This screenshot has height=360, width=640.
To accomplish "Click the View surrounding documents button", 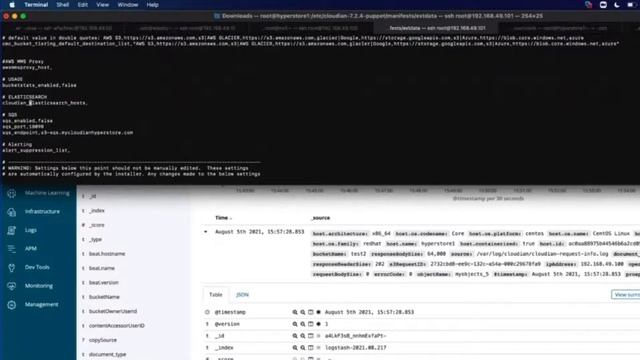I will click(x=626, y=295).
